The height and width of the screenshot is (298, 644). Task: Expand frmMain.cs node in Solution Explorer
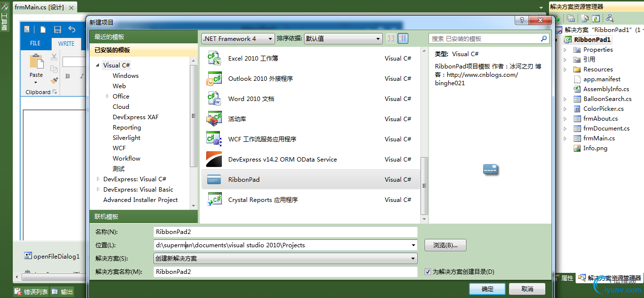565,138
